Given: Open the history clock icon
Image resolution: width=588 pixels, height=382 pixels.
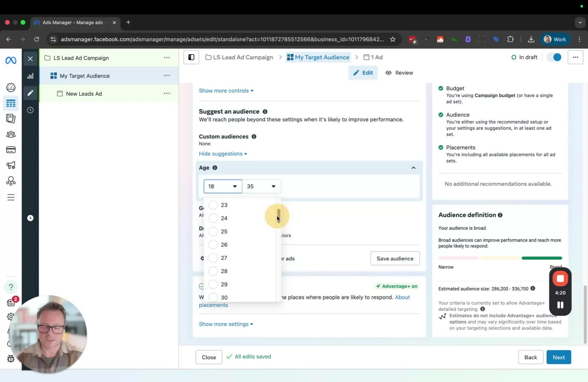Looking at the screenshot, I should [x=30, y=110].
